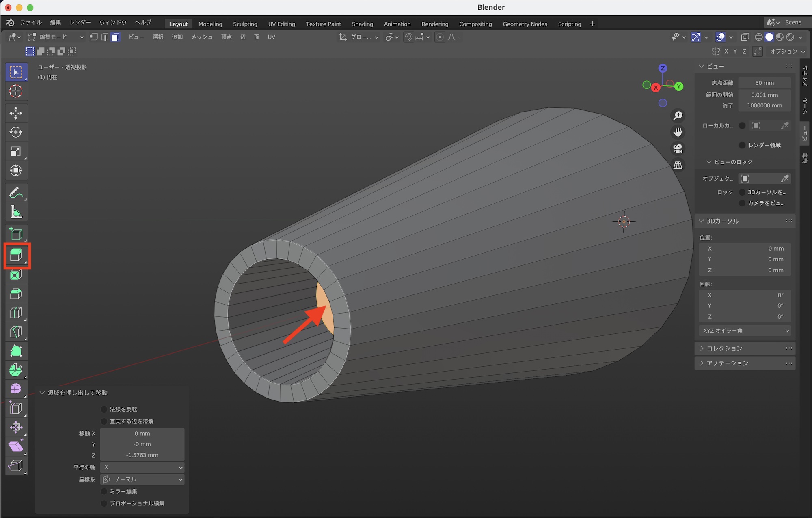Switch to face select mode

point(116,37)
